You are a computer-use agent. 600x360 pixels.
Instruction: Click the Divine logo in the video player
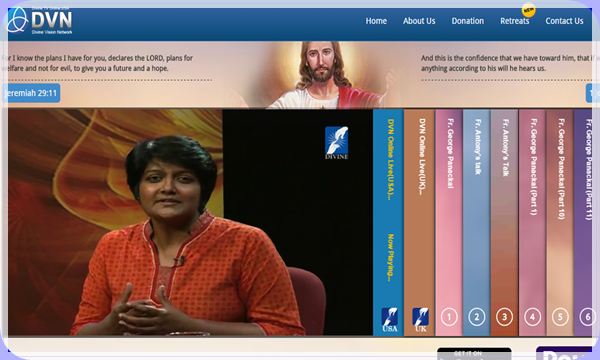pyautogui.click(x=336, y=143)
